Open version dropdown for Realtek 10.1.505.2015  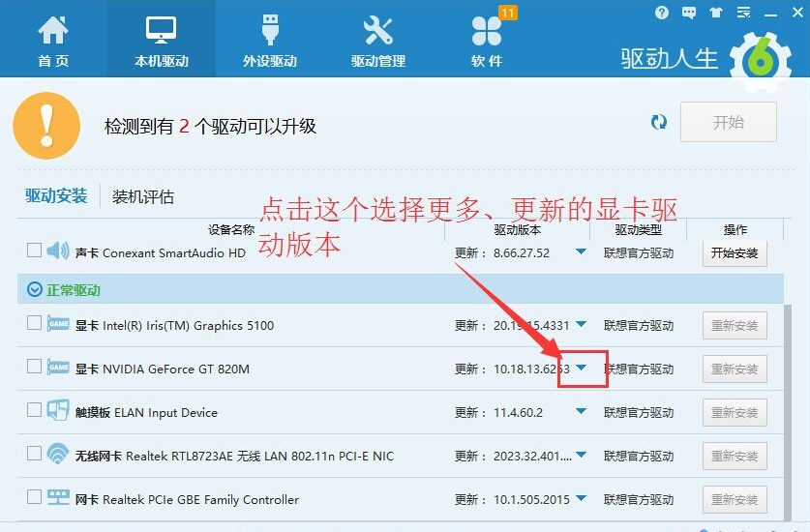tap(582, 498)
